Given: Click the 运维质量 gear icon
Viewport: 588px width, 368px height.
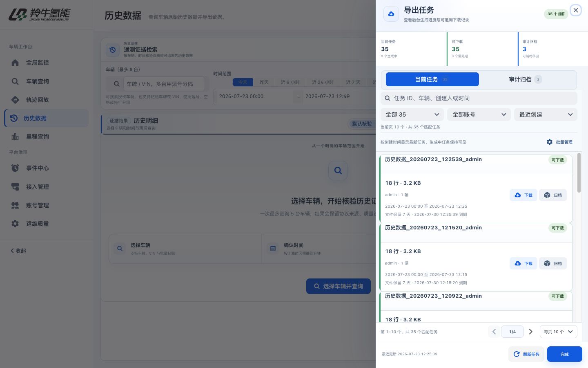Looking at the screenshot, I should tap(15, 224).
